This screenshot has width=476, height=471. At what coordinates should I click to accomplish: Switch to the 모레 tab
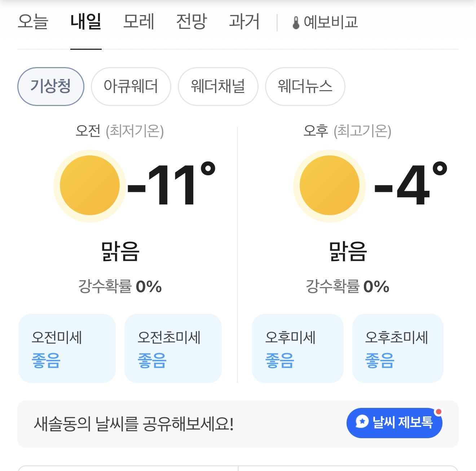pyautogui.click(x=139, y=22)
